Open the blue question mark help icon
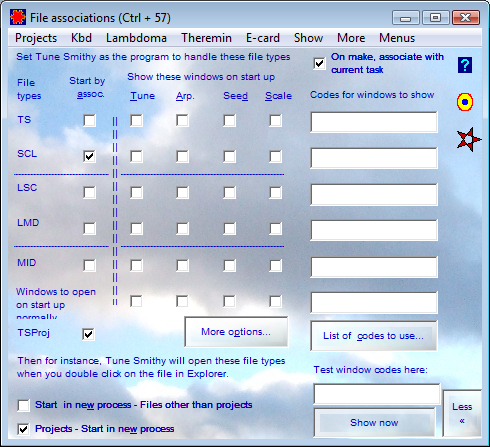The image size is (490, 447). [465, 65]
